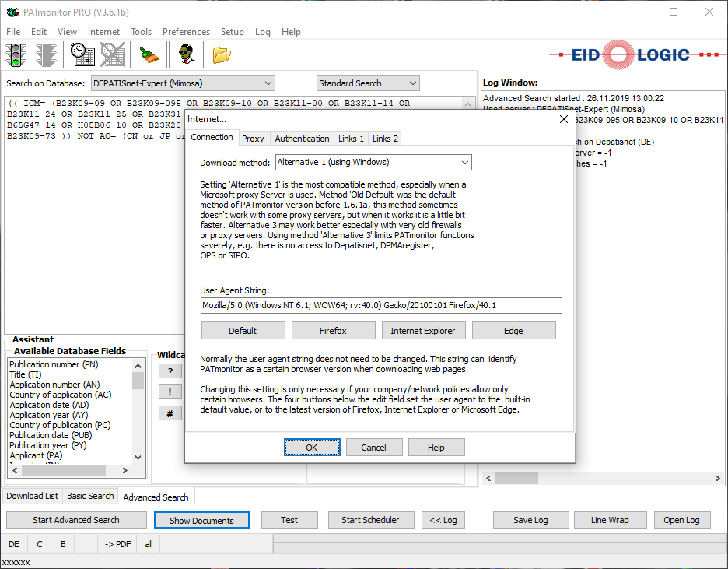Click the User Agent String field
This screenshot has width=728, height=569.
381,306
